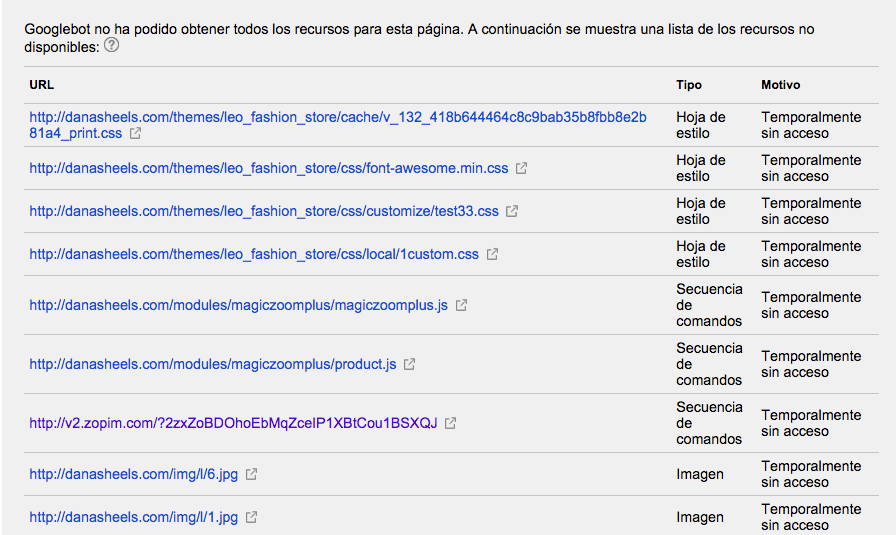Open the external link icon next to font-awesome.min.css
This screenshot has height=535, width=896.
521,168
